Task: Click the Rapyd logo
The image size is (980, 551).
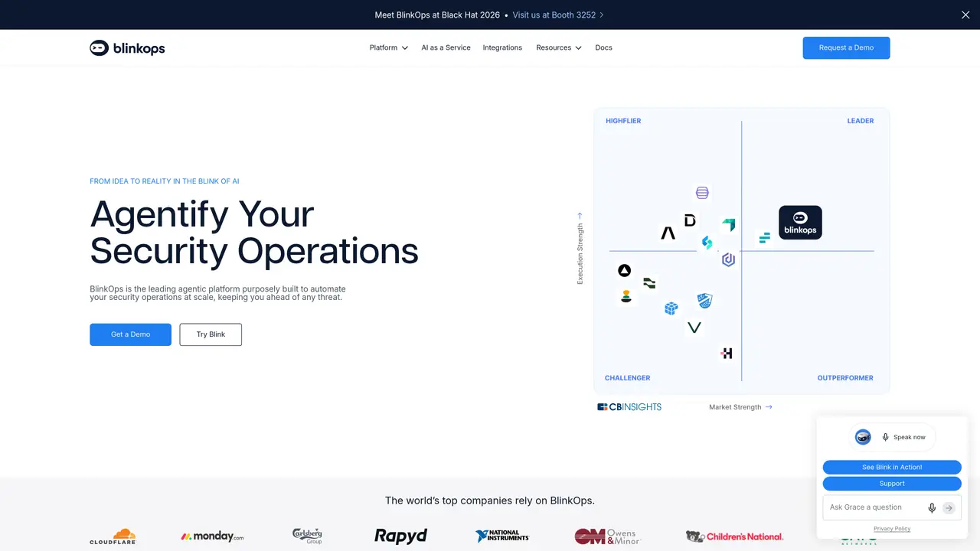Action: click(x=400, y=536)
